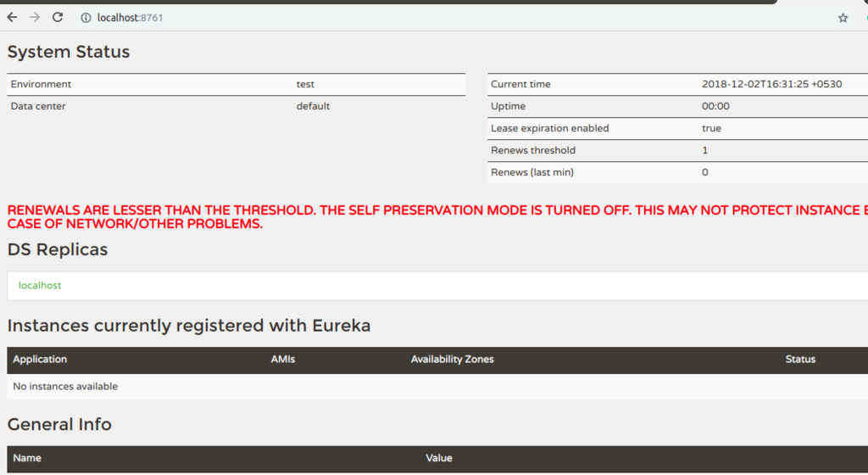Viewport: 868px width, 475px height.
Task: Click the browser forward arrow
Action: tap(35, 17)
